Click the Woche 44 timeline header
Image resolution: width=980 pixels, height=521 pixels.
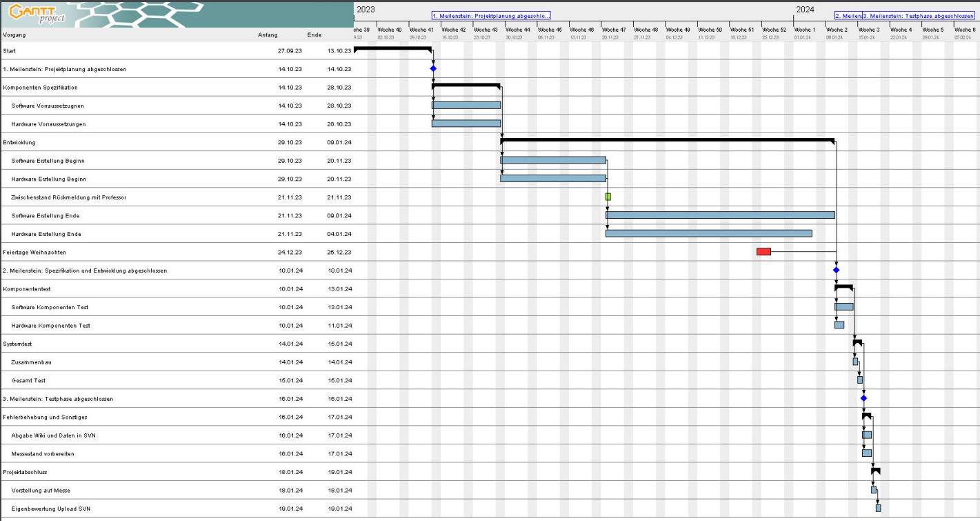517,30
